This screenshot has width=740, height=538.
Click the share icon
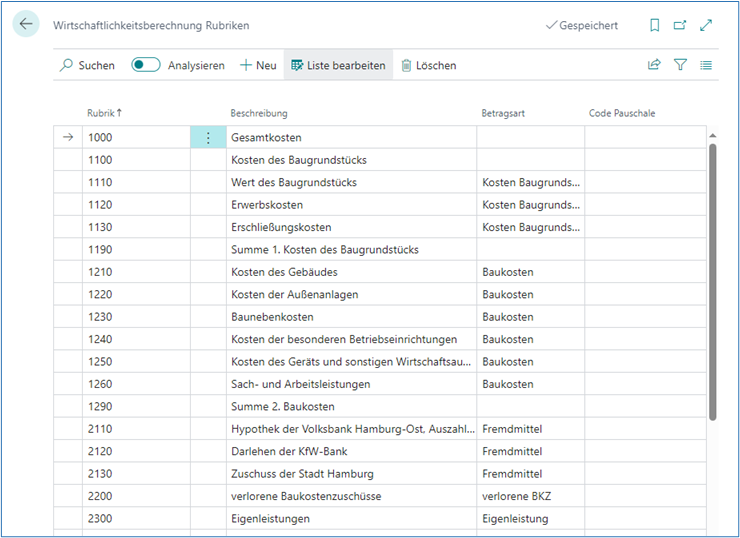coord(654,65)
